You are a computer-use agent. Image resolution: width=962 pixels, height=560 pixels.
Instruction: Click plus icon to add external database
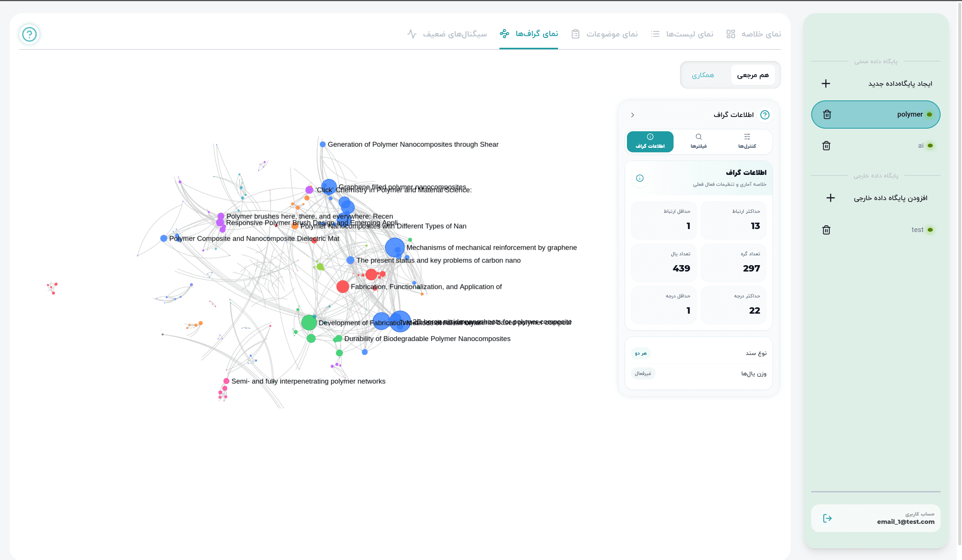[x=830, y=198]
